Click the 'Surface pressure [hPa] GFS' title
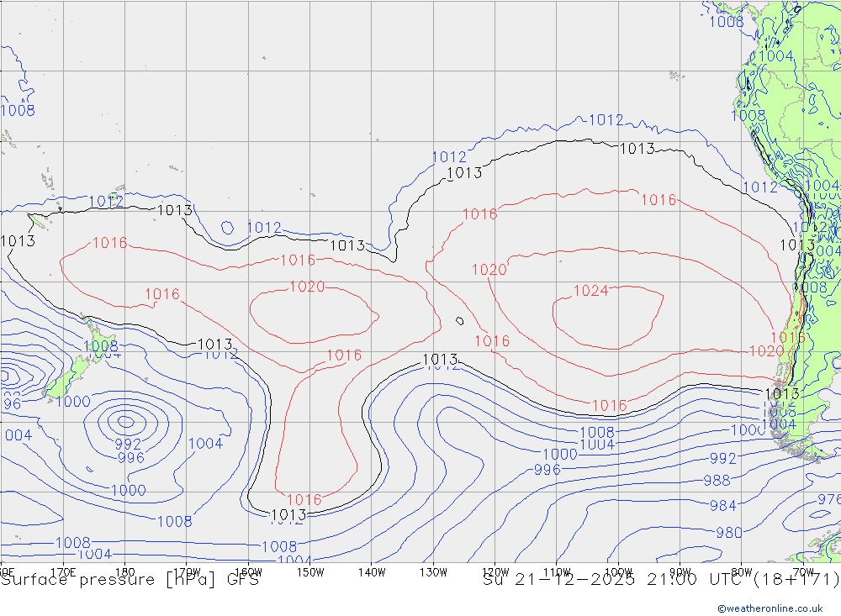The width and height of the screenshot is (841, 616). click(x=130, y=580)
